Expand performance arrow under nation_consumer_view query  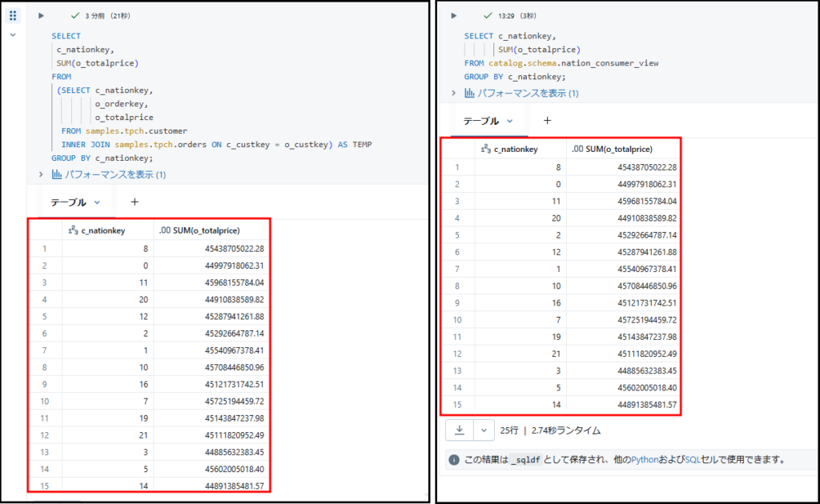pos(455,94)
